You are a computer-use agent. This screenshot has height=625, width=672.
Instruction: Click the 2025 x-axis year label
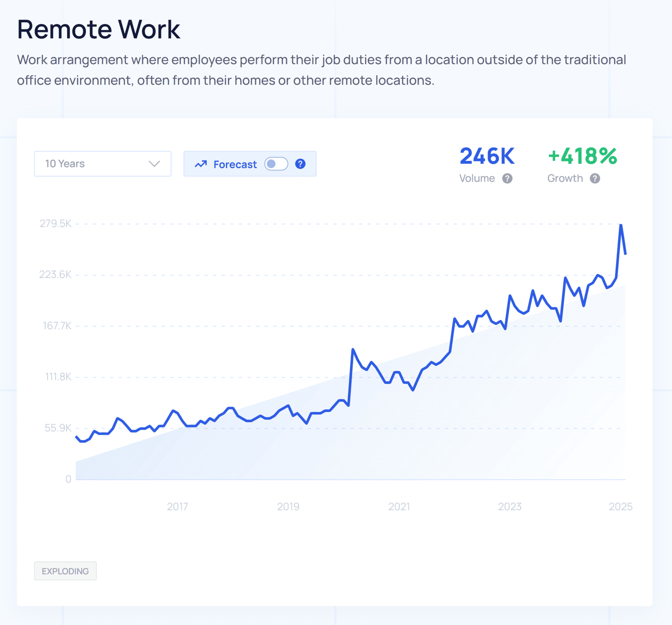[620, 506]
